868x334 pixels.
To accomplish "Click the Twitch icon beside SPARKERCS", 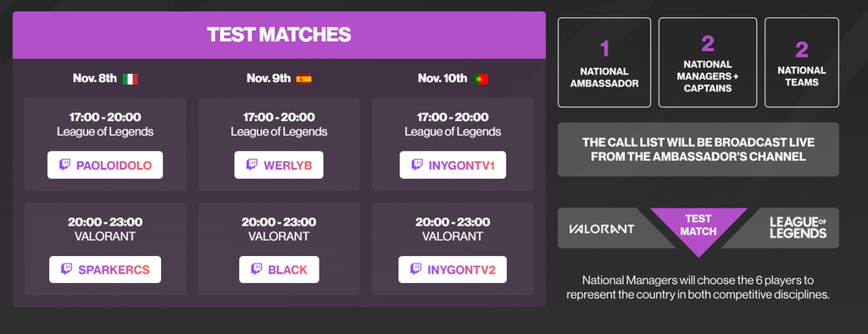I will pos(66,270).
